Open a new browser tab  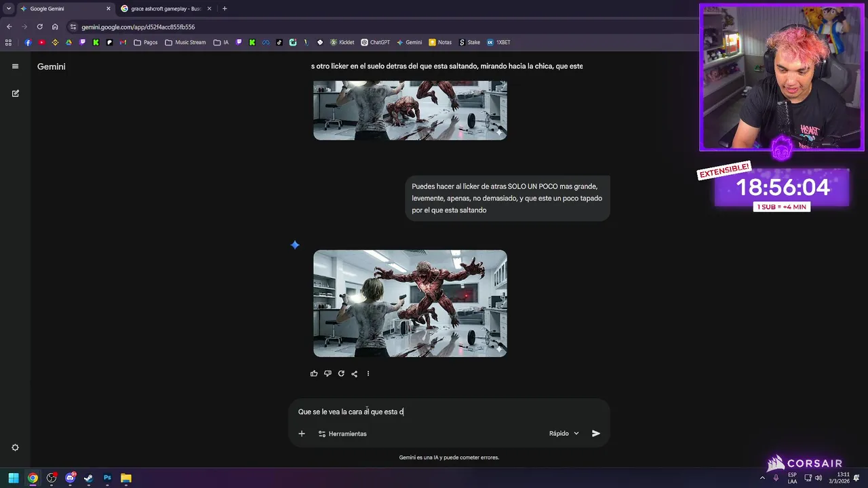tap(224, 9)
